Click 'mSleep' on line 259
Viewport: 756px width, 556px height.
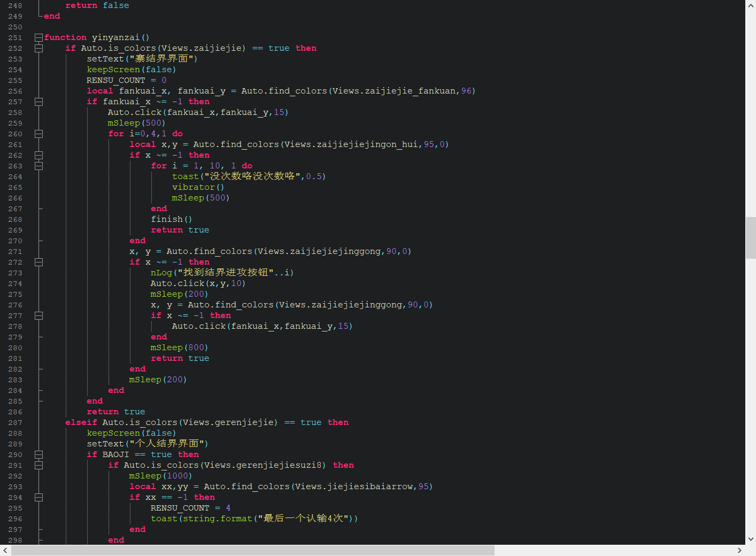click(124, 123)
